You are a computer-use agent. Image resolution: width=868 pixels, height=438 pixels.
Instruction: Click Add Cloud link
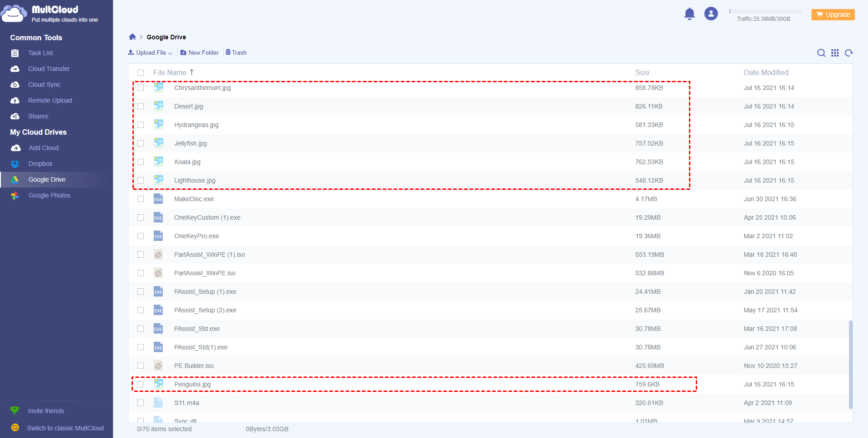(x=44, y=148)
